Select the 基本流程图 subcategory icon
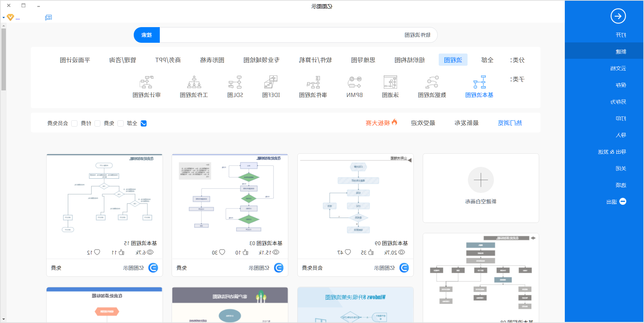The image size is (644, 323). click(479, 82)
